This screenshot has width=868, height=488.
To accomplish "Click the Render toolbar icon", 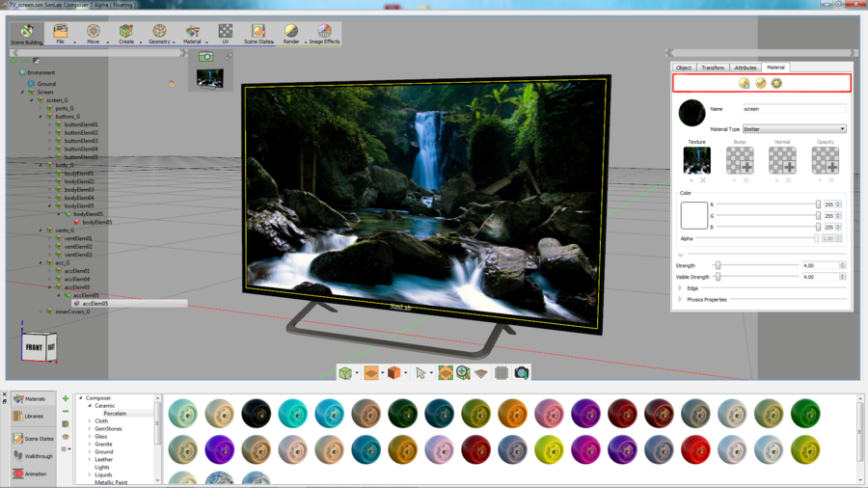I will click(x=291, y=34).
